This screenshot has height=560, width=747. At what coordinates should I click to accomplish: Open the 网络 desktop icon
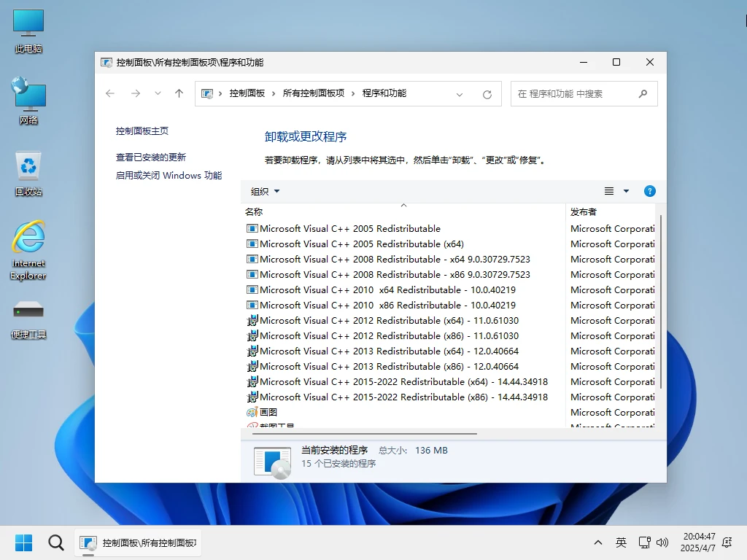click(28, 101)
